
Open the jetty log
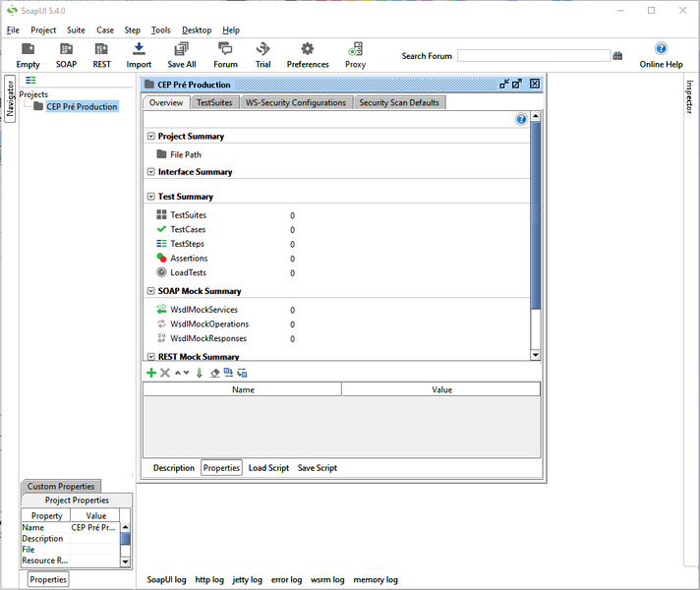coord(247,580)
